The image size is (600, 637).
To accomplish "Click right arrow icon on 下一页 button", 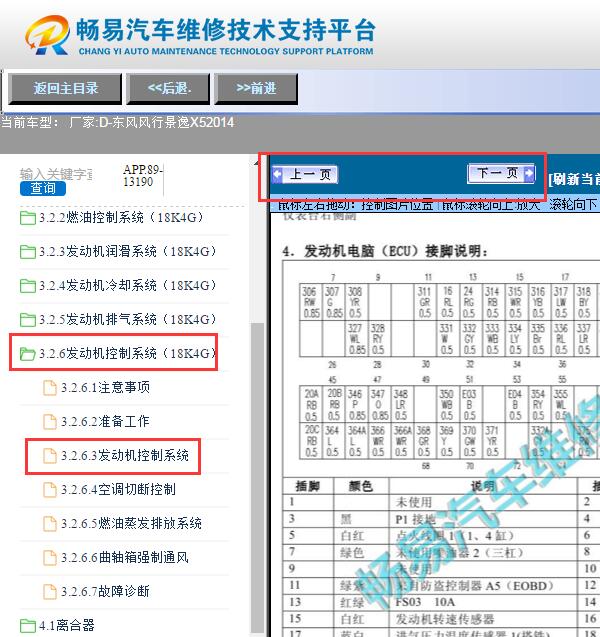I will click(x=529, y=173).
